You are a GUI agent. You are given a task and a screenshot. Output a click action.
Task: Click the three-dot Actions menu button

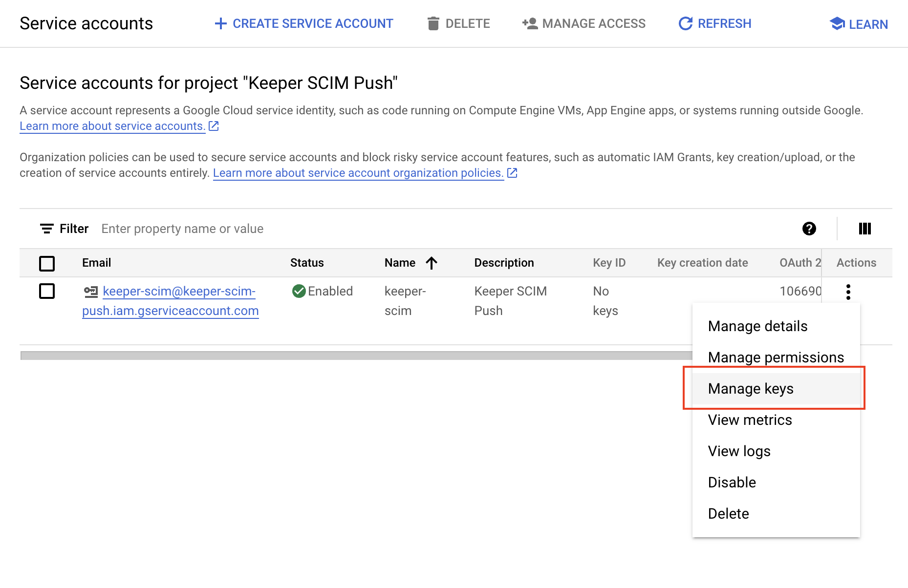848,292
